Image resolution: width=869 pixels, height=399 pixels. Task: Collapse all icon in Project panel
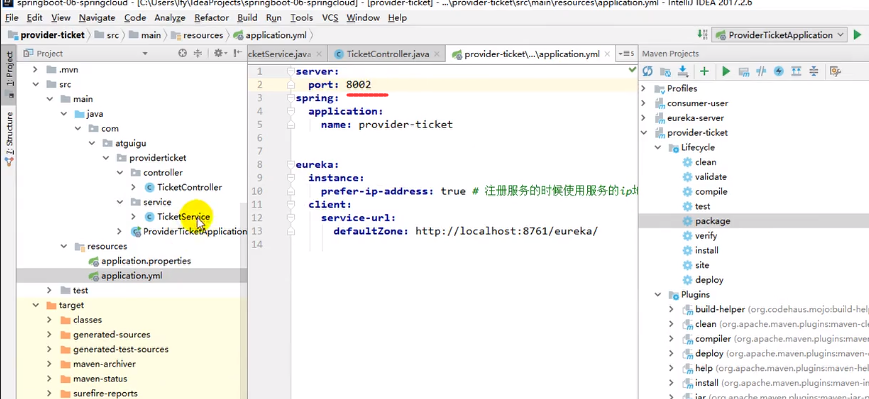198,53
